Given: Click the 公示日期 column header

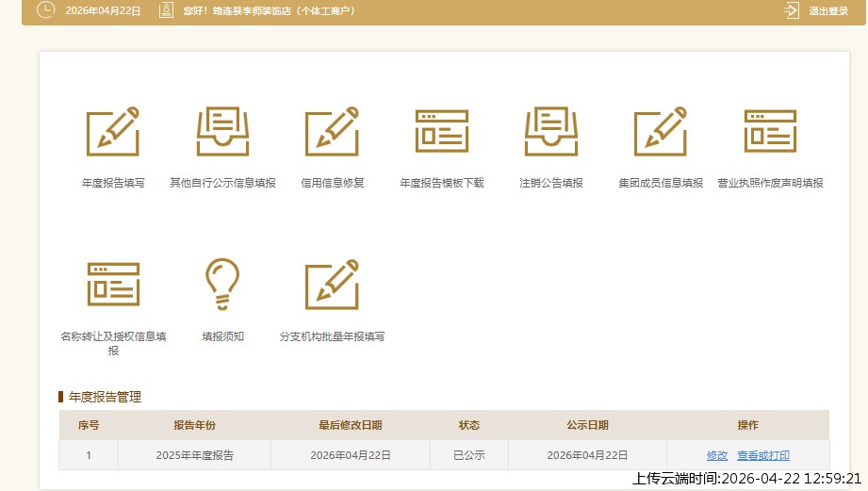Looking at the screenshot, I should [x=587, y=425].
